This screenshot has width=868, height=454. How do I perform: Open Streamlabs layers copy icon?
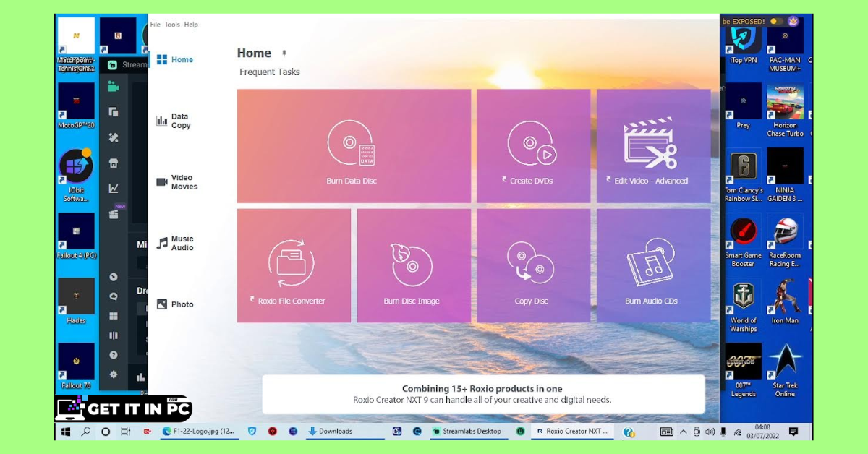(x=113, y=112)
